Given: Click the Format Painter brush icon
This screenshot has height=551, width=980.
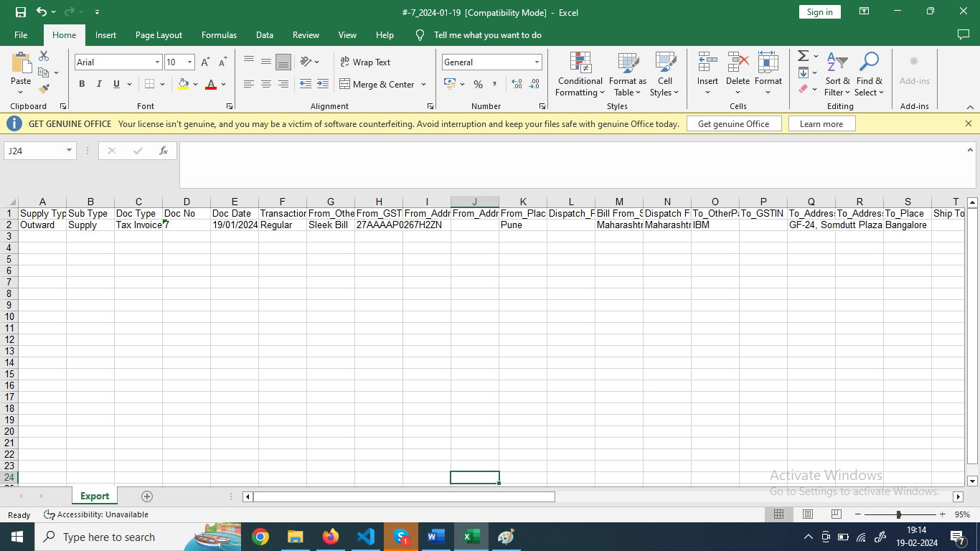Looking at the screenshot, I should tap(44, 89).
